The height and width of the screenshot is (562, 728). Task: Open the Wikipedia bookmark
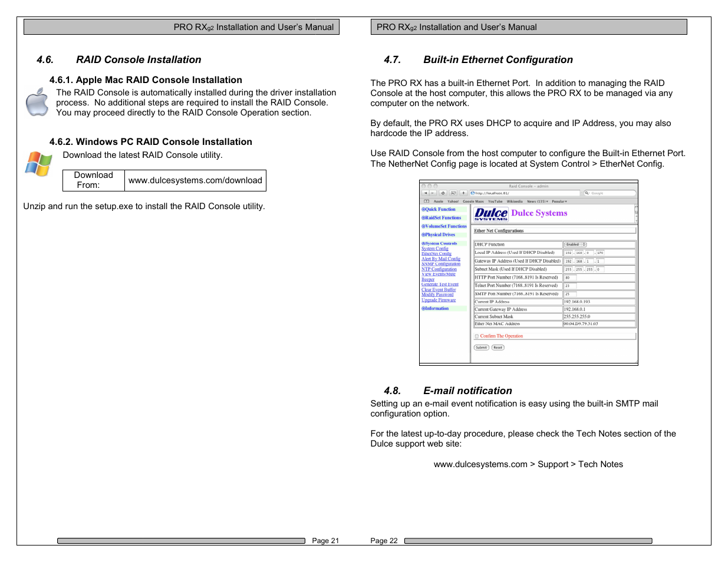tap(515, 201)
